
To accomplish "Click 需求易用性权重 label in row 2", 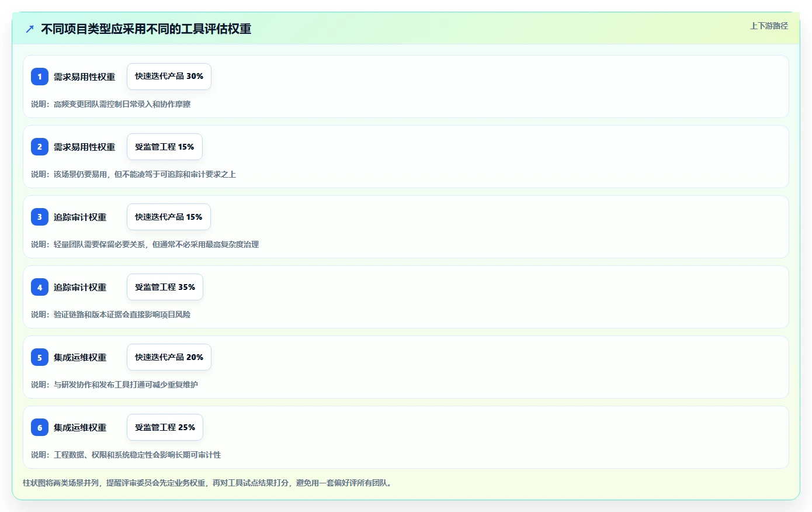I will point(85,147).
